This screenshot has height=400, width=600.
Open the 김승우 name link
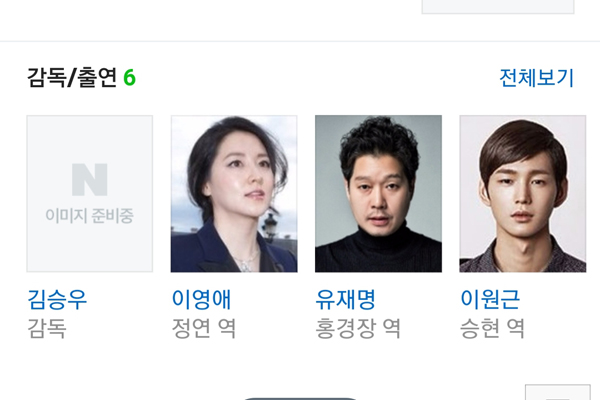(x=57, y=299)
